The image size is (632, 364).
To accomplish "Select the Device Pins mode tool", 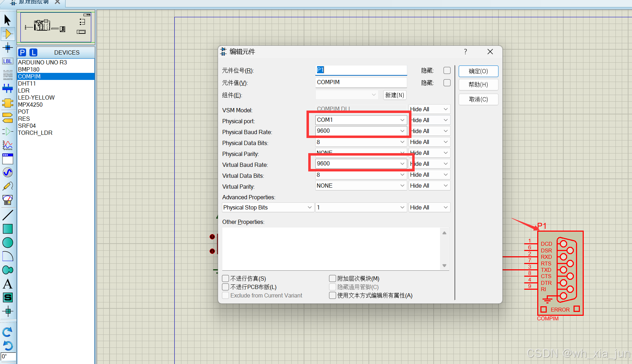I will (7, 131).
